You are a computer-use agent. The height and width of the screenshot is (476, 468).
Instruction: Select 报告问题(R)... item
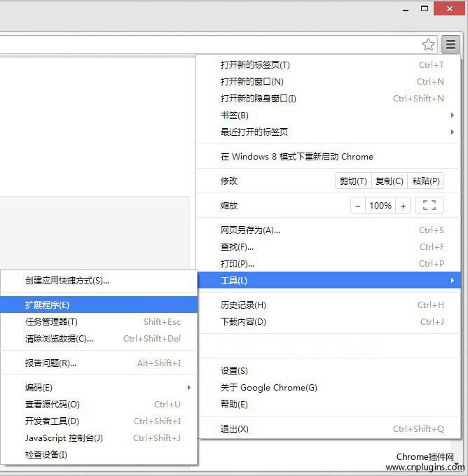[x=99, y=363]
